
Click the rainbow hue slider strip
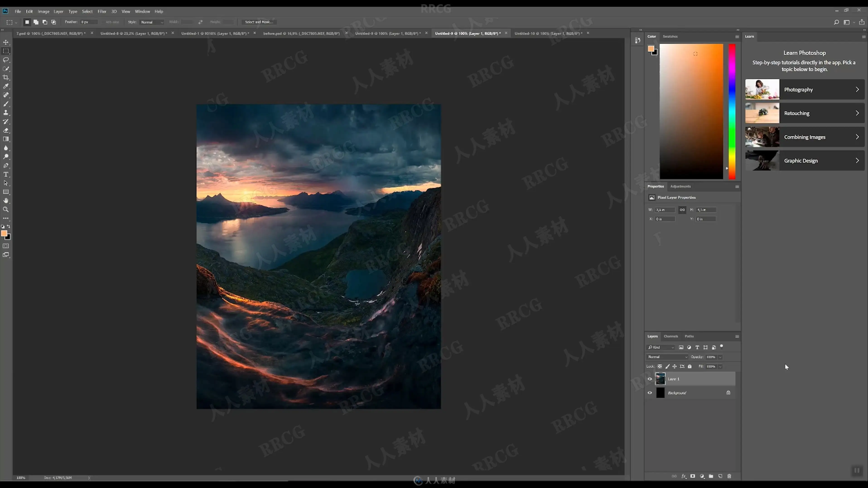732,111
